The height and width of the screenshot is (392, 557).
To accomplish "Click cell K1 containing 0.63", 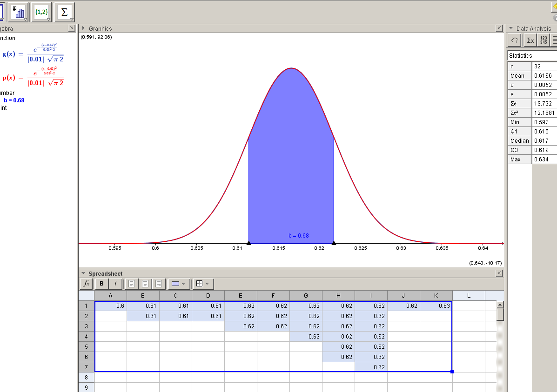I will (x=436, y=306).
